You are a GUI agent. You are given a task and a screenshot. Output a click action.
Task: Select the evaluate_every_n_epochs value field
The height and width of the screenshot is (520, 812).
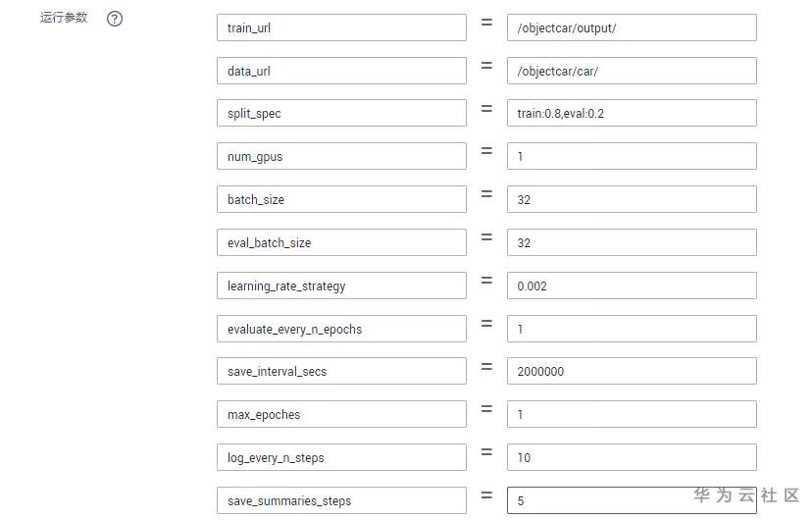632,329
